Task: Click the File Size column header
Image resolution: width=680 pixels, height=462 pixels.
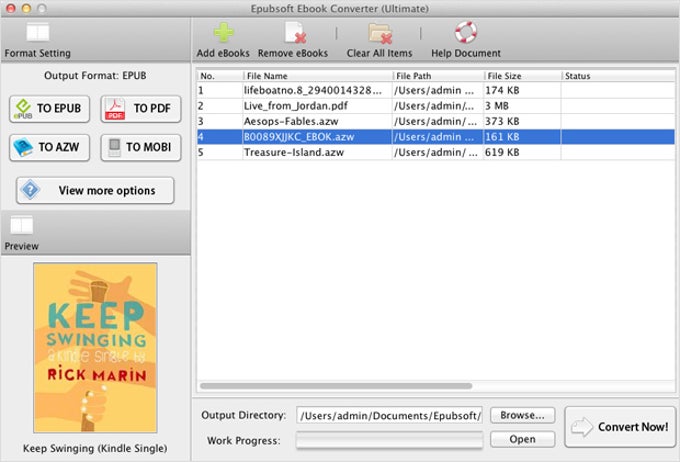Action: tap(523, 76)
